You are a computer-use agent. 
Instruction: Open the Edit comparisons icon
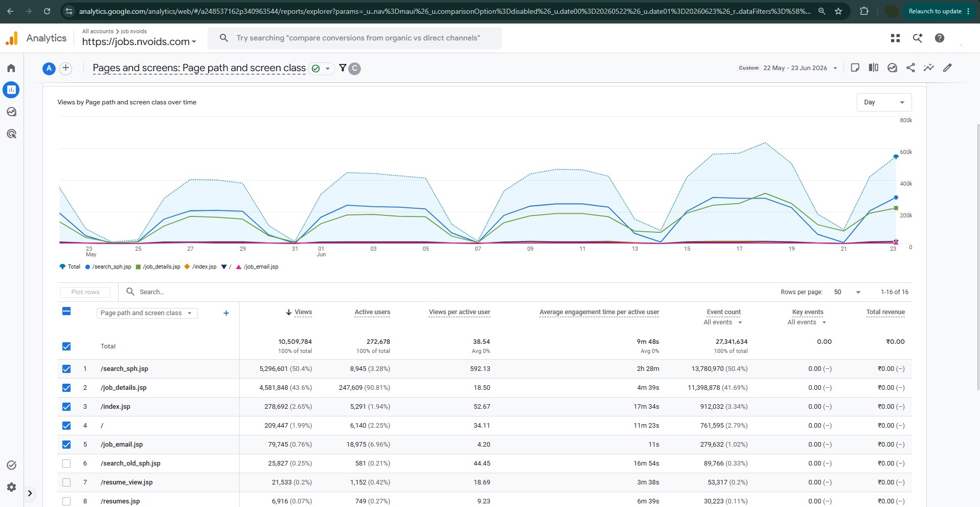pos(874,68)
